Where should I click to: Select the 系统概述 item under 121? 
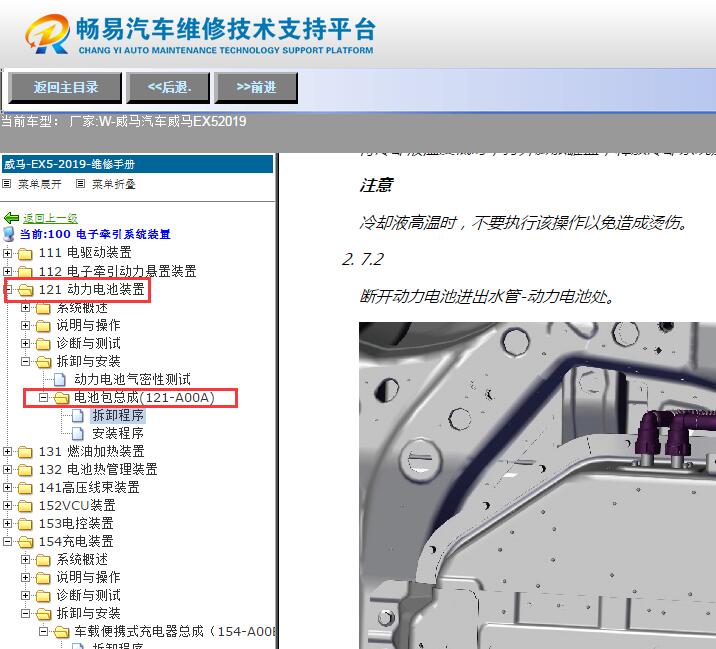82,308
